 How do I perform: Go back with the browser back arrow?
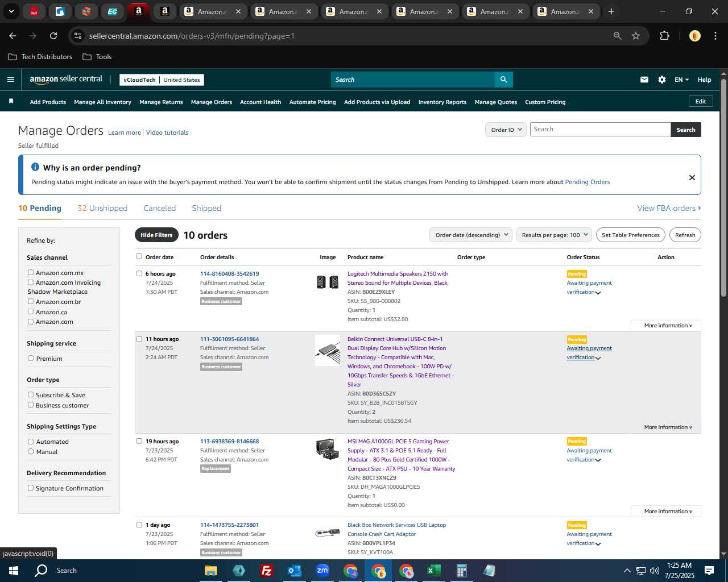[x=13, y=36]
